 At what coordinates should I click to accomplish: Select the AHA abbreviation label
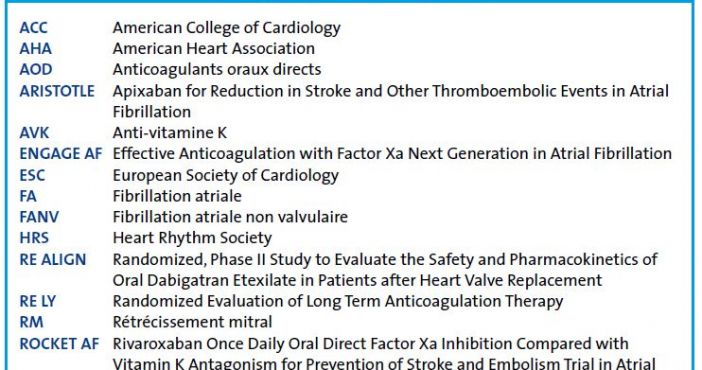(35, 48)
